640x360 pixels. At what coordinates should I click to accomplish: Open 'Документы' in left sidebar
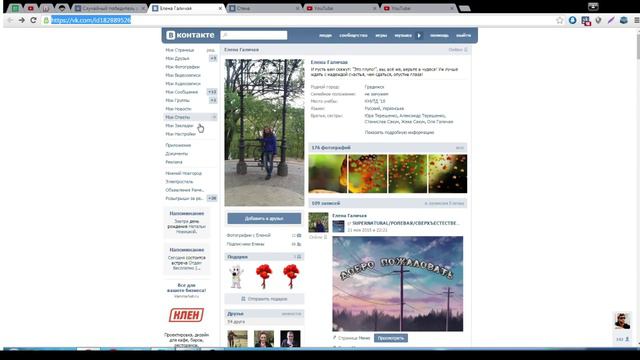coord(177,154)
